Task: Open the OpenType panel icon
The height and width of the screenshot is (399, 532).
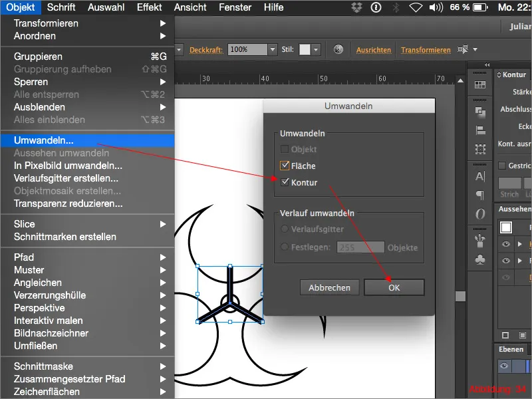Action: pos(479,213)
